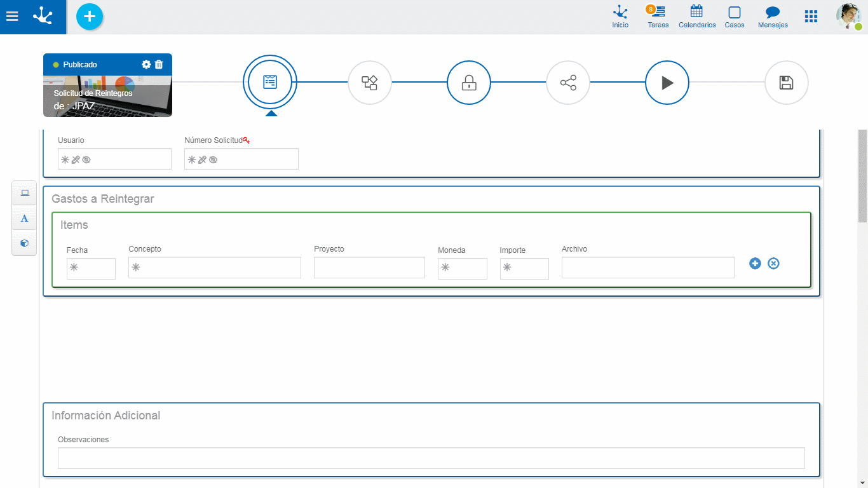Viewport: 868px width, 488px height.
Task: Add a row to Items
Action: point(755,263)
